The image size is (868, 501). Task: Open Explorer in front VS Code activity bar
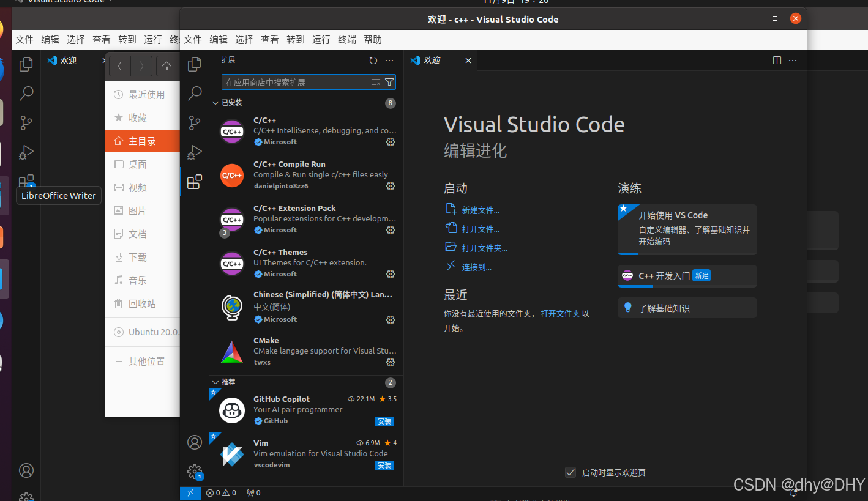(195, 64)
